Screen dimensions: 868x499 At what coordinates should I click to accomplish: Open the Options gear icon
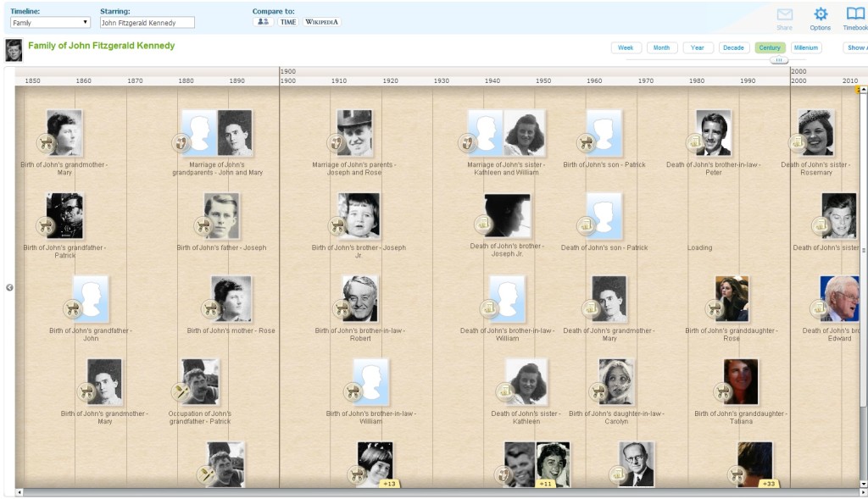click(820, 15)
